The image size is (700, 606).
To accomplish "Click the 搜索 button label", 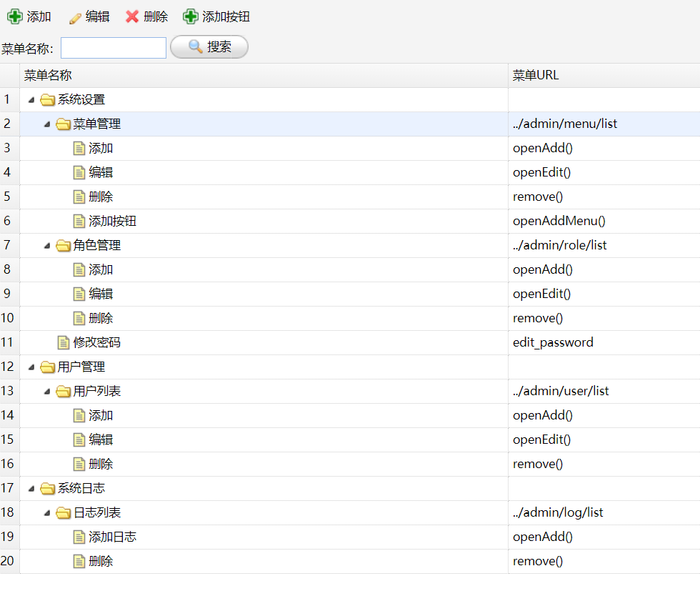I will click(x=219, y=46).
